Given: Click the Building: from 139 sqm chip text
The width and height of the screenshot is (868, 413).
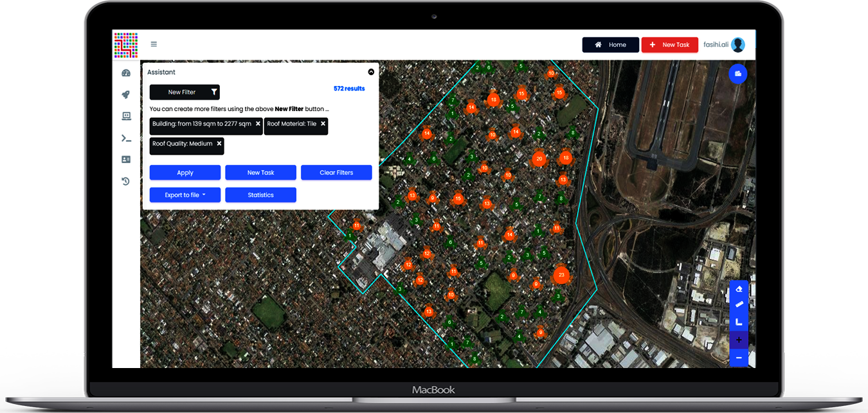Looking at the screenshot, I should point(202,123).
